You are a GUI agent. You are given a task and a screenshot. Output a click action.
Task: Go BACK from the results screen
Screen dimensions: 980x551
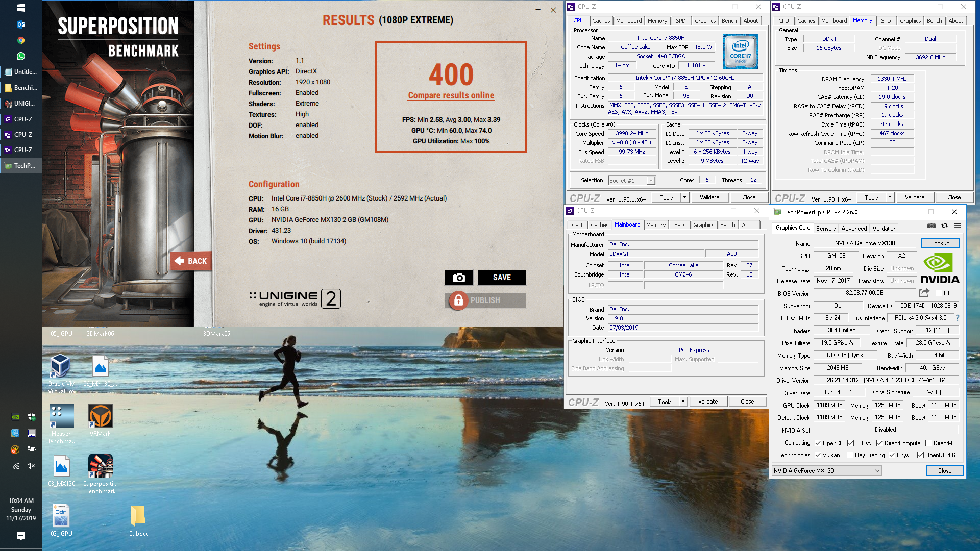[191, 261]
